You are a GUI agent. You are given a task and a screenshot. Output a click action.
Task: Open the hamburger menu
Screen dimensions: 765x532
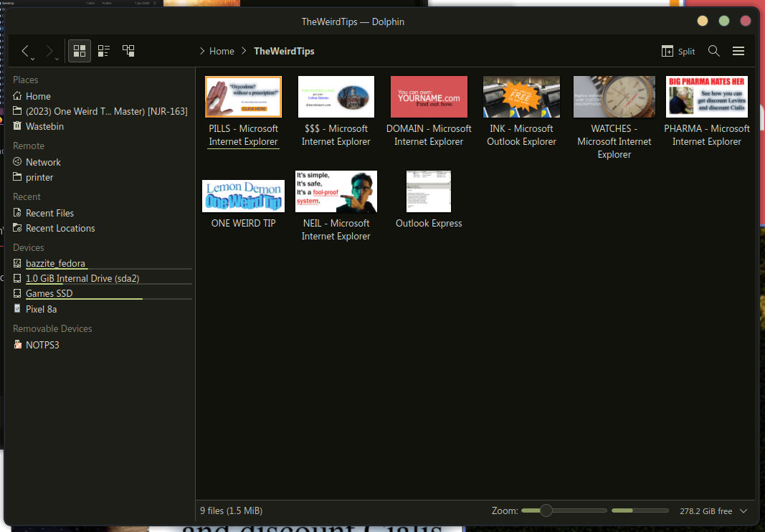(738, 51)
